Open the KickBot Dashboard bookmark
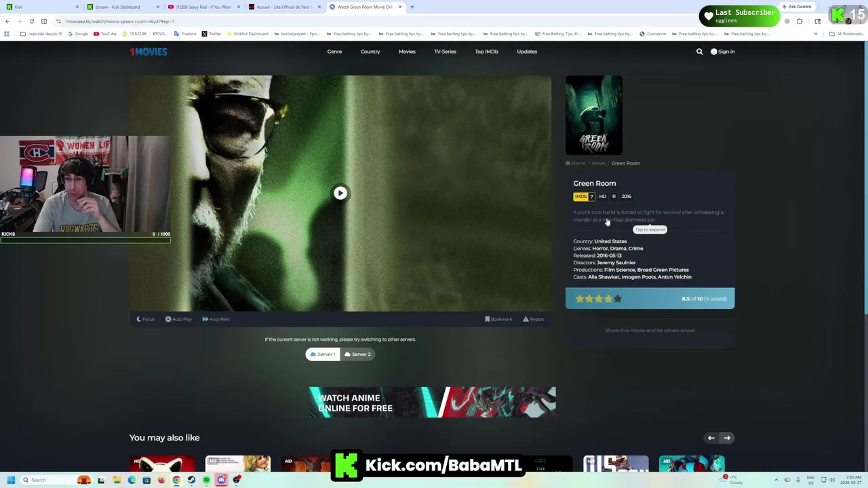The height and width of the screenshot is (488, 868). coord(248,34)
